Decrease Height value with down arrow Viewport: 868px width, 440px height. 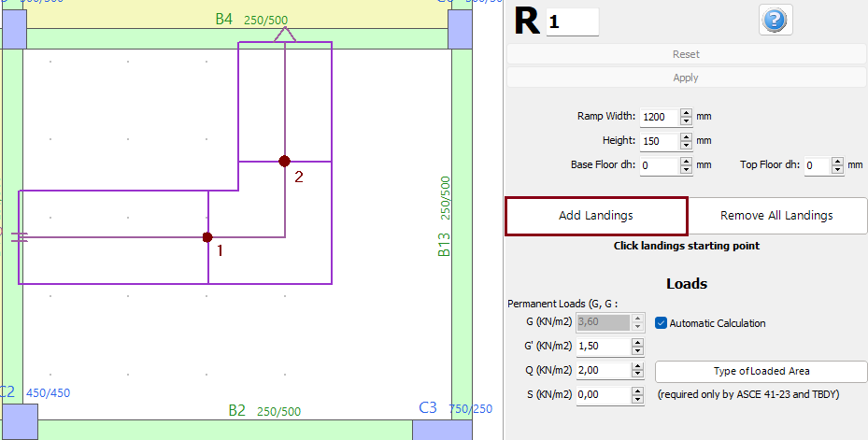click(x=686, y=146)
